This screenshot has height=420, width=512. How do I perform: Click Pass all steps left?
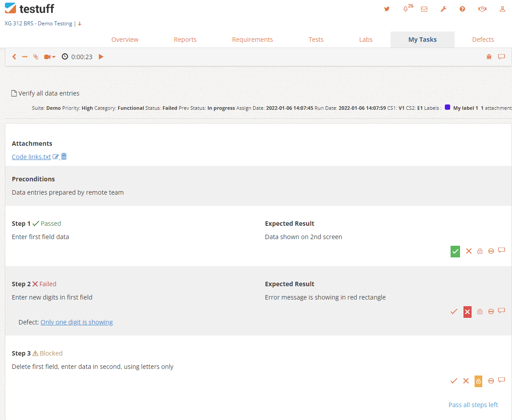(473, 405)
